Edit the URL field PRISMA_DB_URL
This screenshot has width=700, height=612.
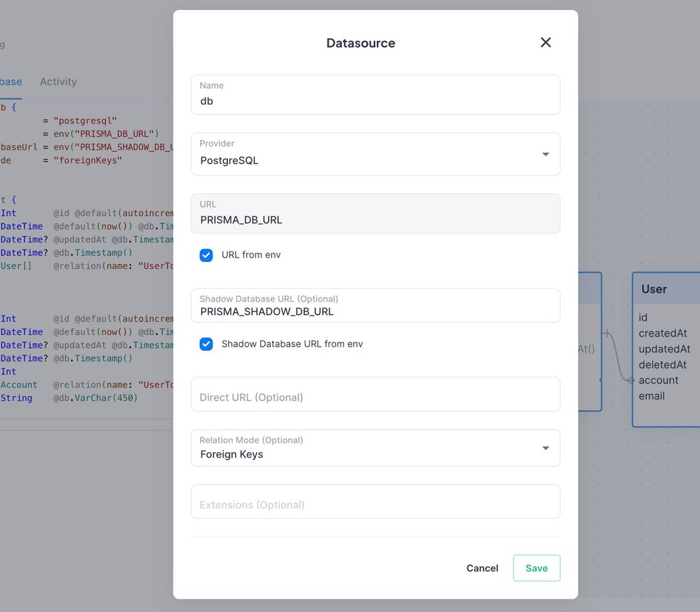click(375, 214)
